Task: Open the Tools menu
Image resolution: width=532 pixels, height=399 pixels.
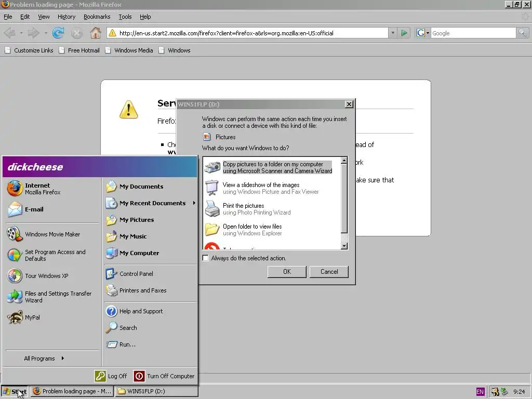Action: click(125, 17)
